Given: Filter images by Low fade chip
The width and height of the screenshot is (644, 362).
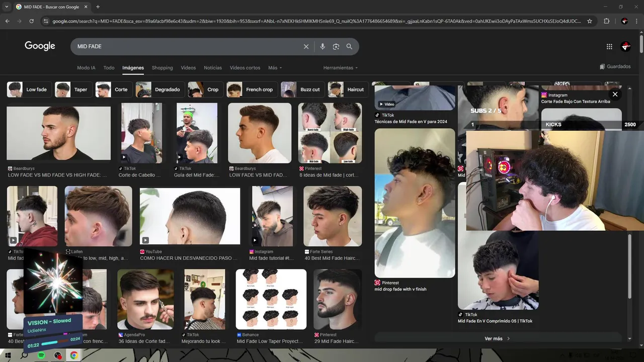Looking at the screenshot, I should coord(29,89).
